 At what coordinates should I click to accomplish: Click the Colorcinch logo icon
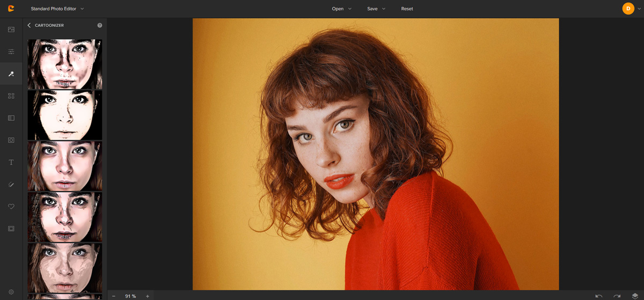11,9
